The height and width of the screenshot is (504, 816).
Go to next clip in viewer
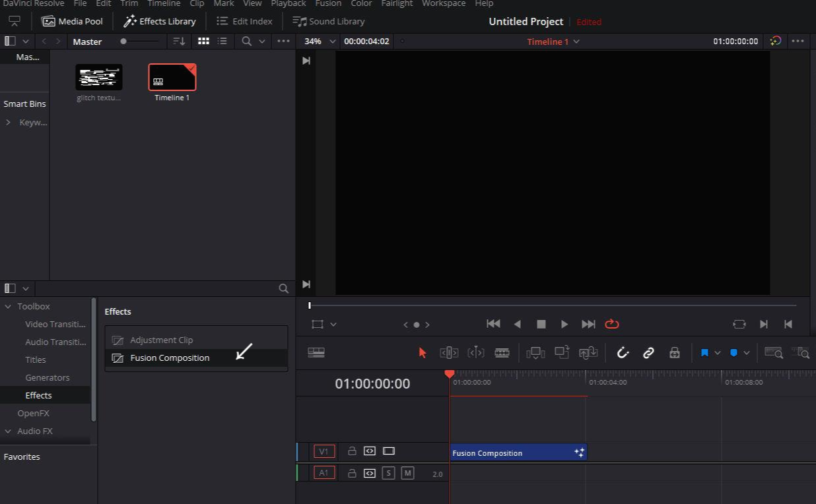pos(764,324)
